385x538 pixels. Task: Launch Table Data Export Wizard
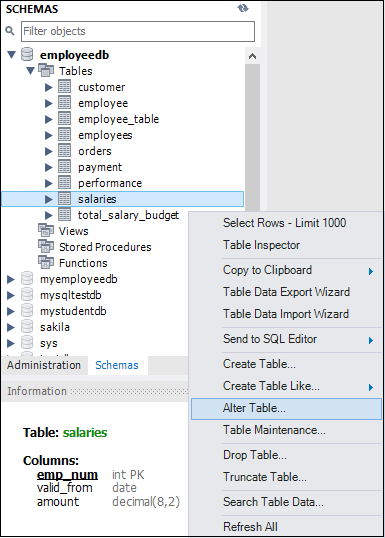pyautogui.click(x=286, y=292)
